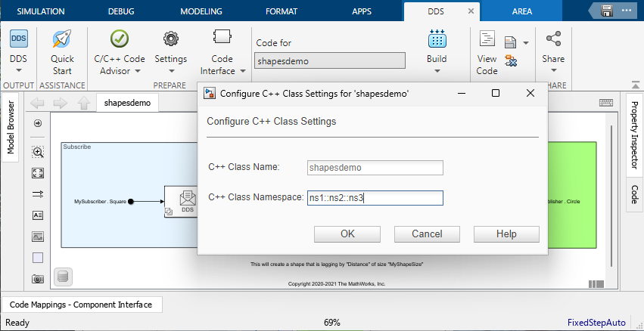Expand Settings dropdown arrow
Viewport: 644px width, 331px height.
pos(171,70)
